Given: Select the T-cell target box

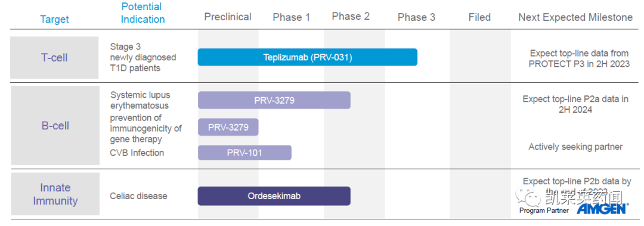Looking at the screenshot, I should click(x=54, y=57).
